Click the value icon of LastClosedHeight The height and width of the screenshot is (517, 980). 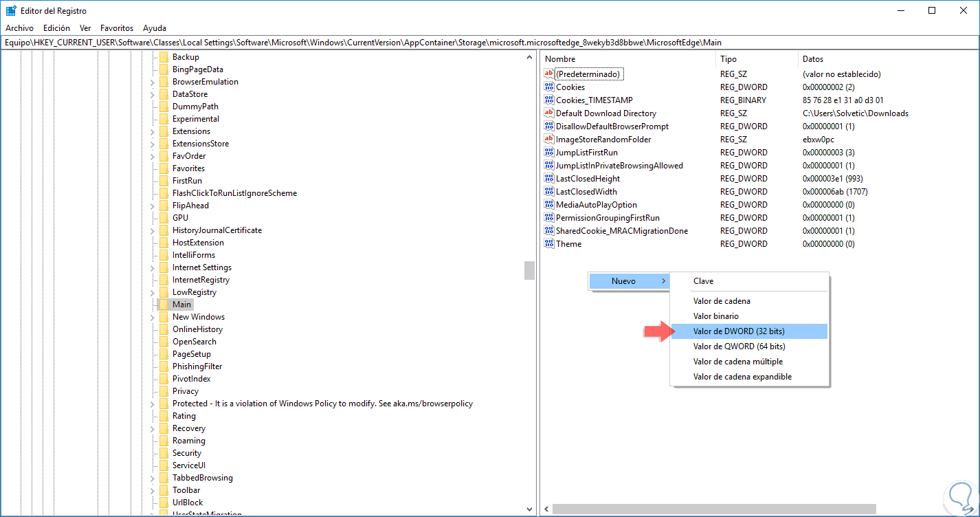click(548, 178)
